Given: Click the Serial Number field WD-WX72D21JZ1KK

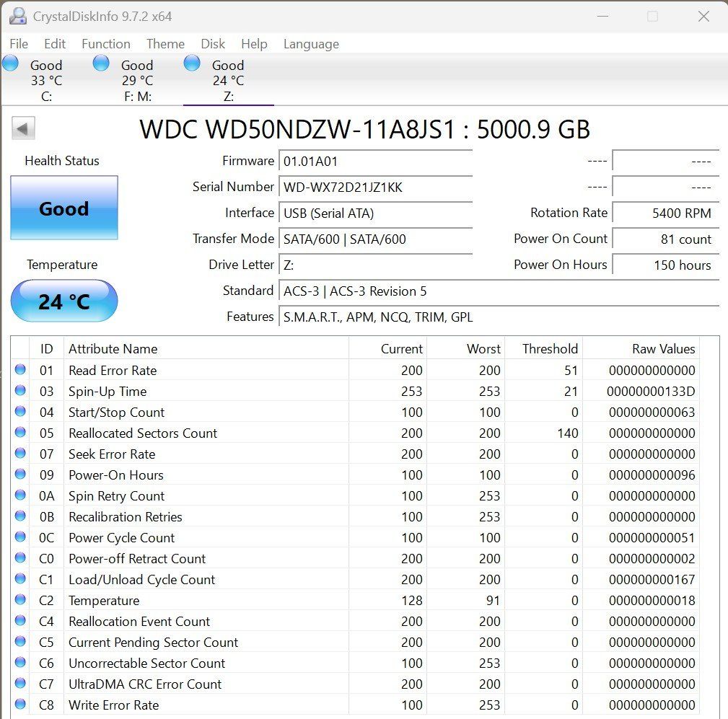Looking at the screenshot, I should [376, 187].
